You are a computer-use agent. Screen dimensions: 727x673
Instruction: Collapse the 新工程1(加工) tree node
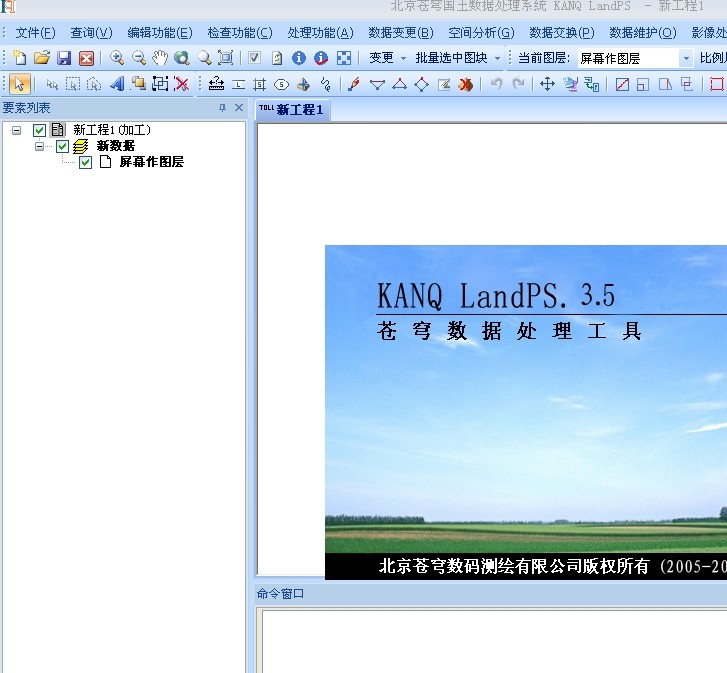tap(16, 130)
